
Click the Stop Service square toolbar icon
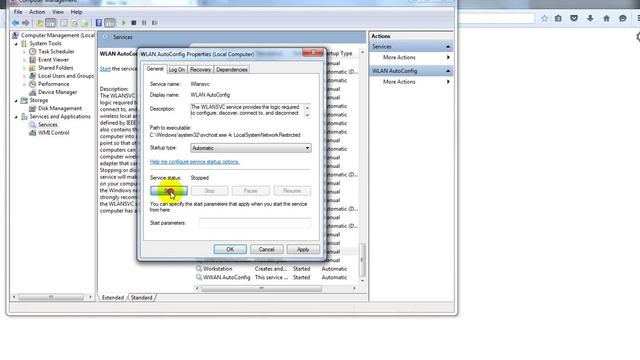pyautogui.click(x=133, y=23)
